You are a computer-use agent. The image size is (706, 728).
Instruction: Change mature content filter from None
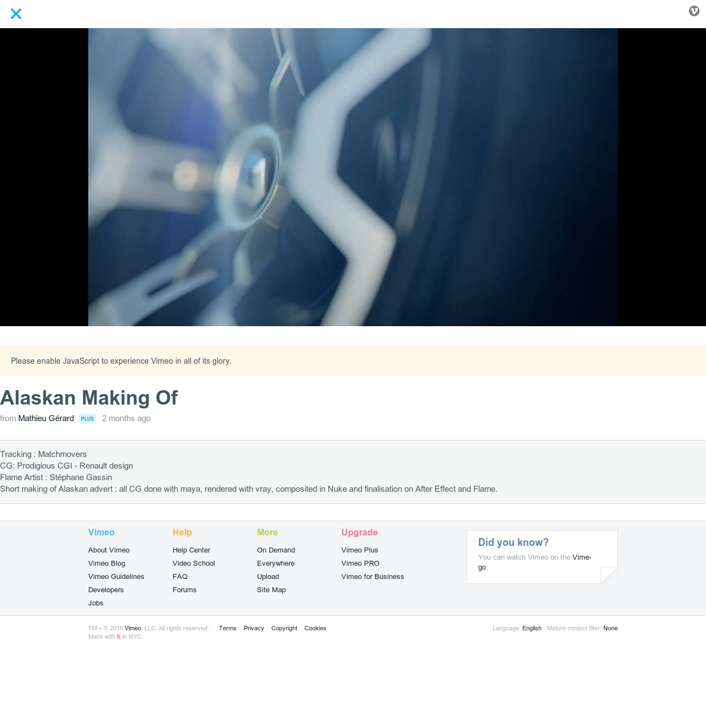click(x=611, y=628)
